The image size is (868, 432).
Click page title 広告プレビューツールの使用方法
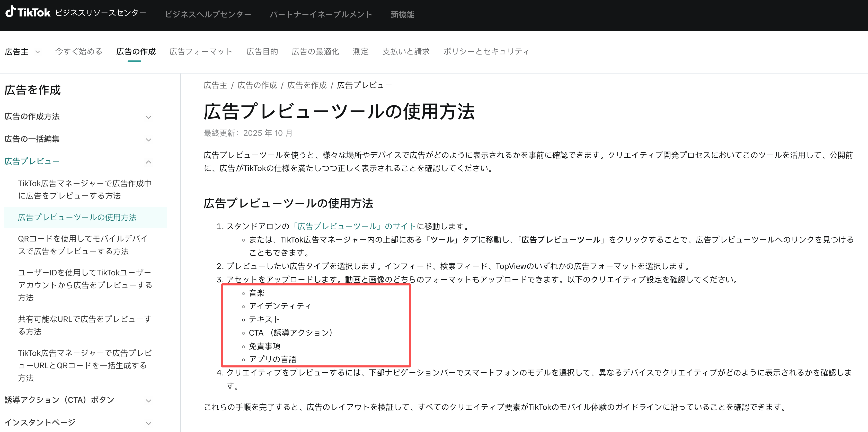point(339,111)
